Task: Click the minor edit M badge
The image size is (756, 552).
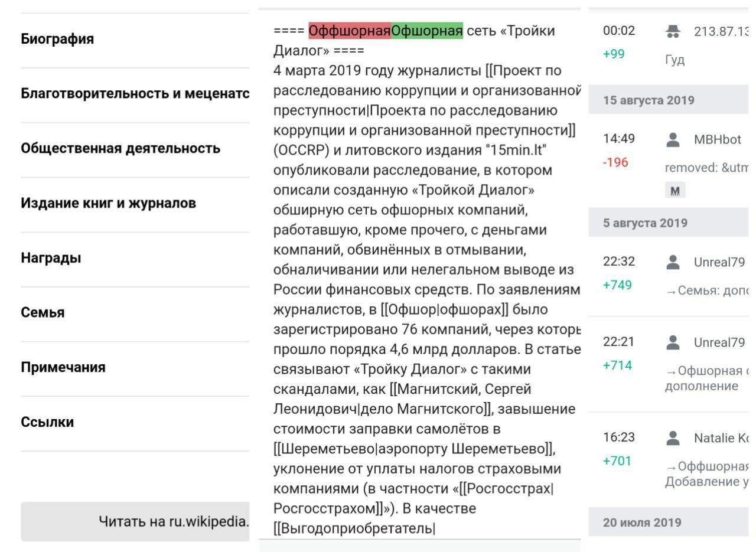Action: 675,190
